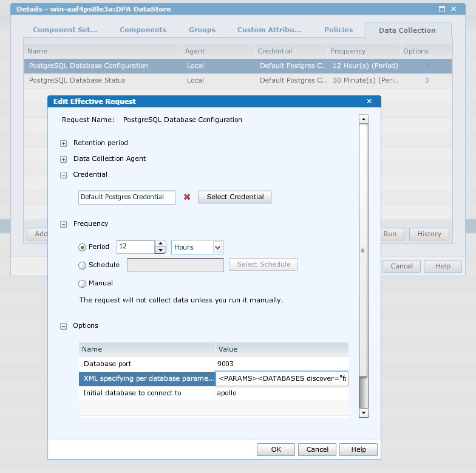This screenshot has height=473, width=476.
Task: Edit the XML per database parameter value
Action: coord(282,379)
